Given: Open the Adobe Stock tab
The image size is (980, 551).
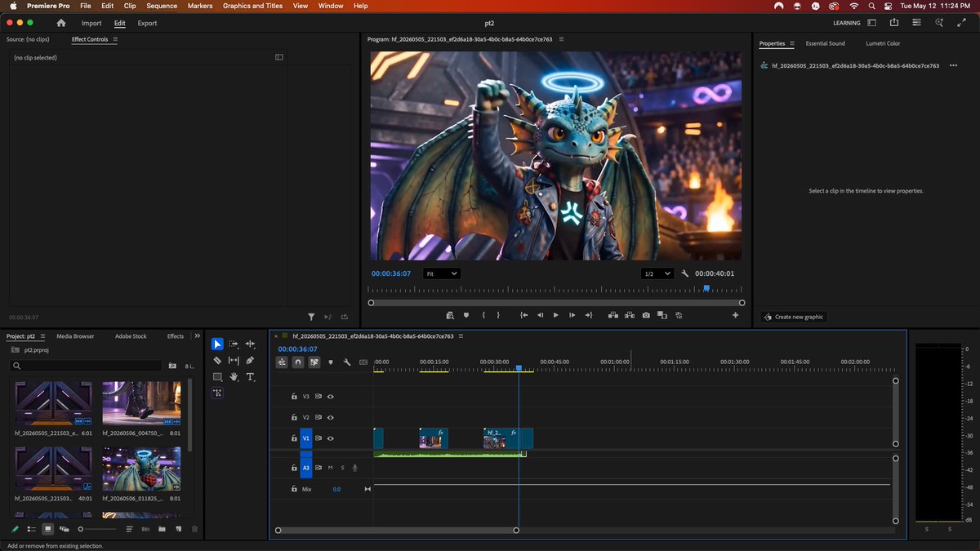Looking at the screenshot, I should tap(131, 336).
